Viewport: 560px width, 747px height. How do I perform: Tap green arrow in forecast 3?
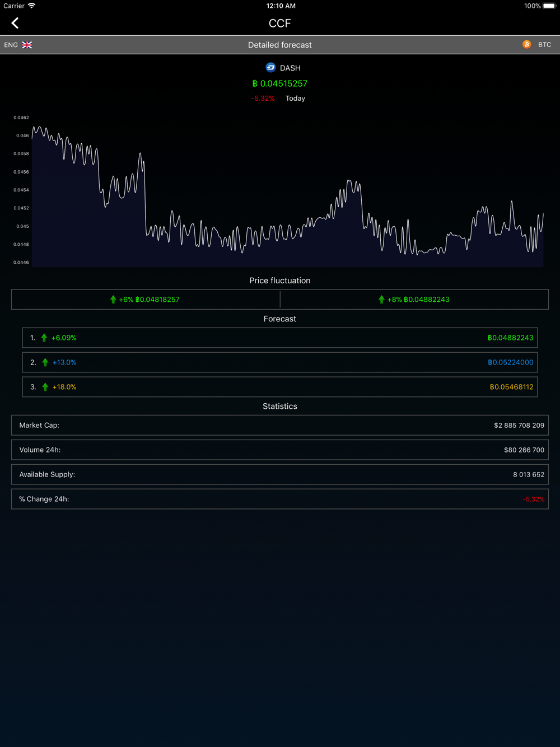click(x=45, y=387)
